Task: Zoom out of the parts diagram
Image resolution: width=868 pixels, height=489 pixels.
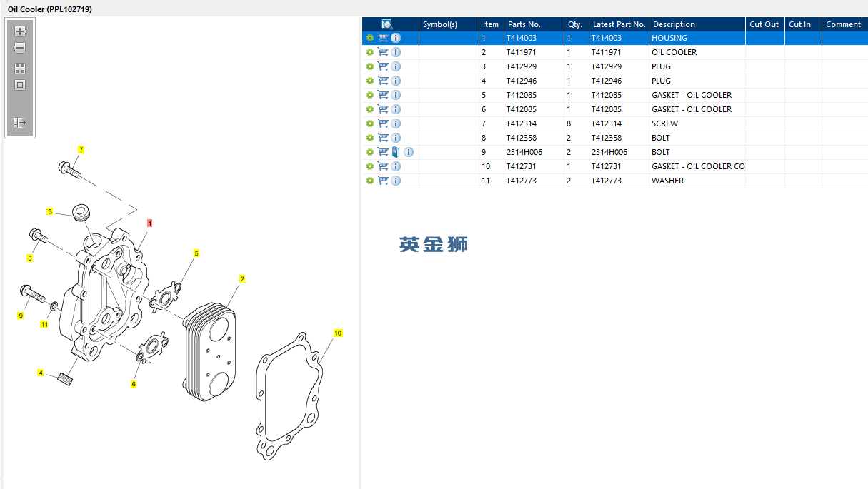Action: (20, 48)
